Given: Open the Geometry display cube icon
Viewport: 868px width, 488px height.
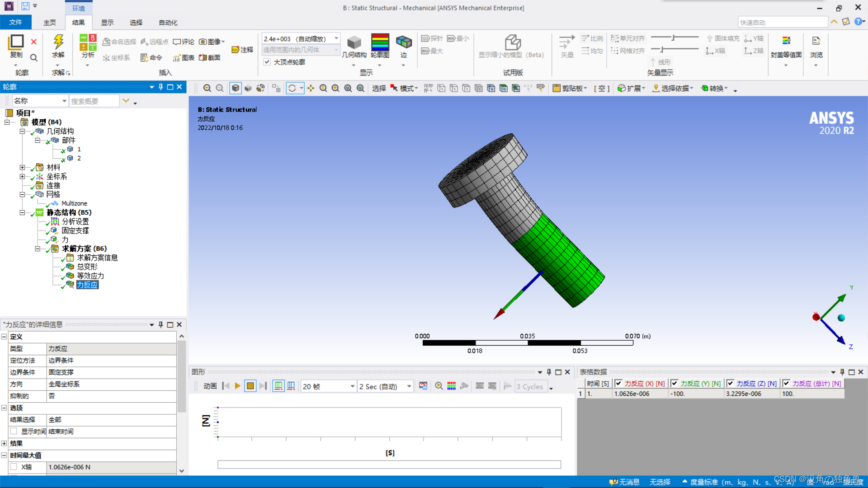Looking at the screenshot, I should [354, 43].
